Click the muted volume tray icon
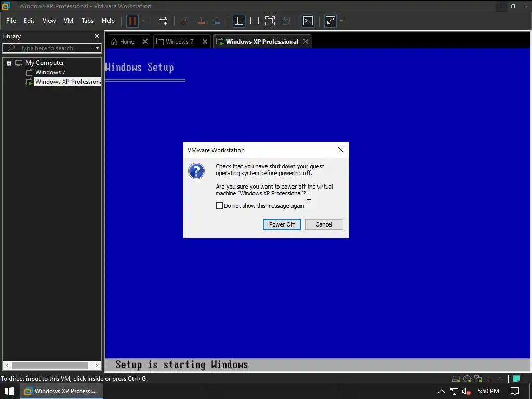532x399 pixels. (x=467, y=392)
